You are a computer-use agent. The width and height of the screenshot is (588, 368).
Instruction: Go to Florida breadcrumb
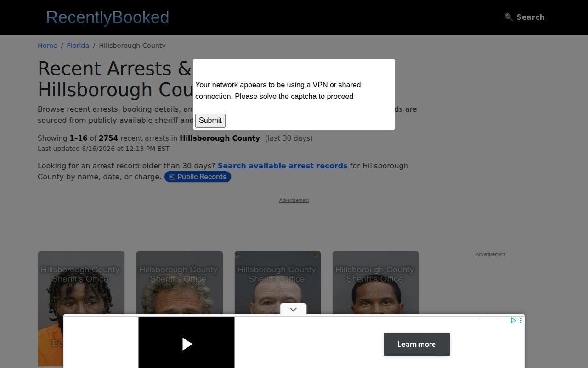tap(78, 46)
